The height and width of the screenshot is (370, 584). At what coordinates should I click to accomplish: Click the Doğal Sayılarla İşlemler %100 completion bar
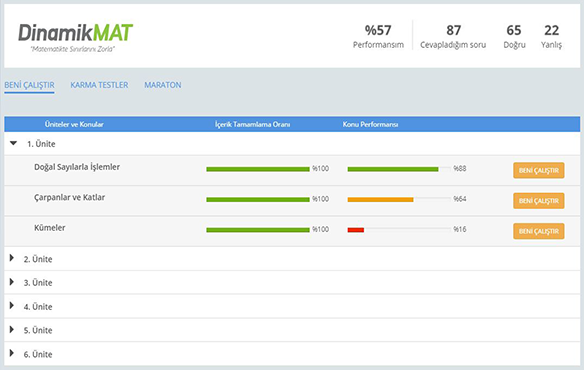258,169
